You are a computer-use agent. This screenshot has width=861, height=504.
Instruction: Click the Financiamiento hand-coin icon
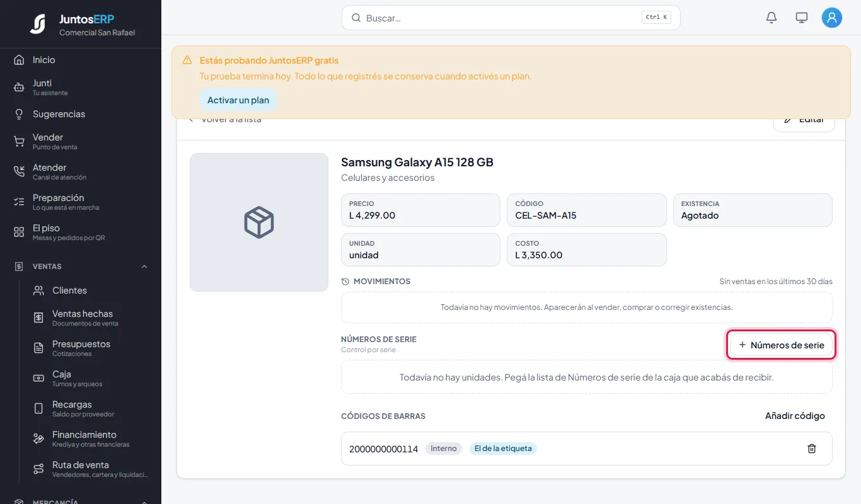point(38,439)
